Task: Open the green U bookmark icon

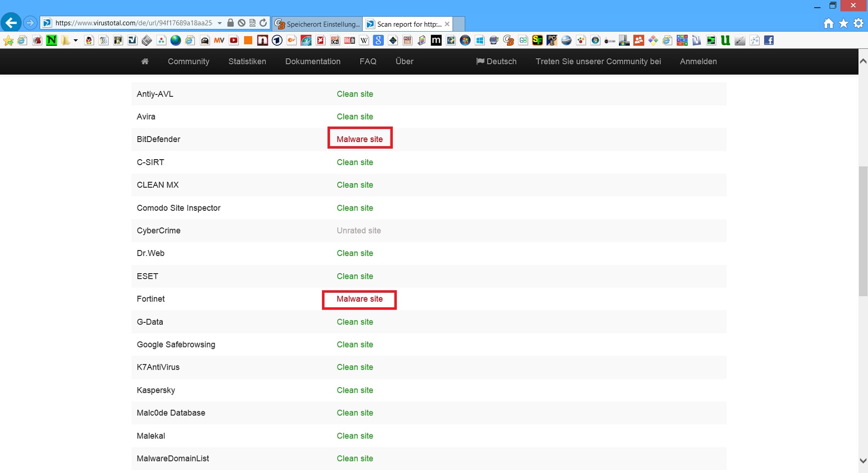Action: pos(725,41)
